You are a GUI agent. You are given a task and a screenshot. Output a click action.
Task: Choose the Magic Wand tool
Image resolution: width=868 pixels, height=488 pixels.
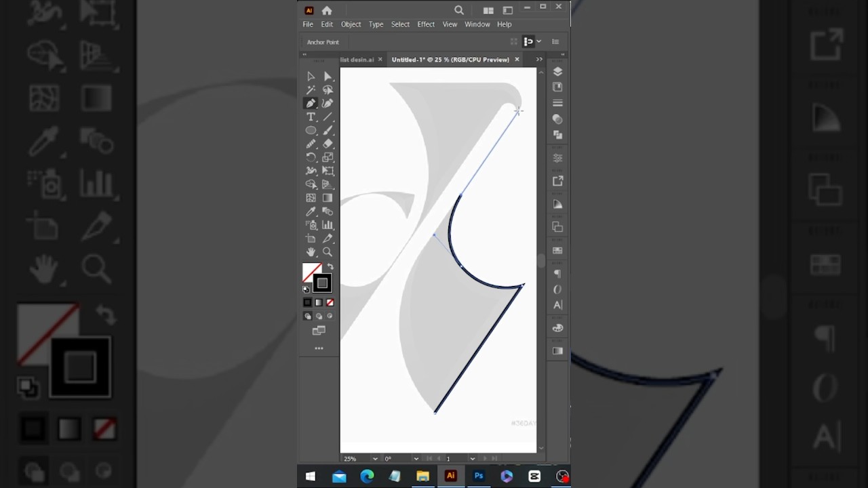coord(311,90)
